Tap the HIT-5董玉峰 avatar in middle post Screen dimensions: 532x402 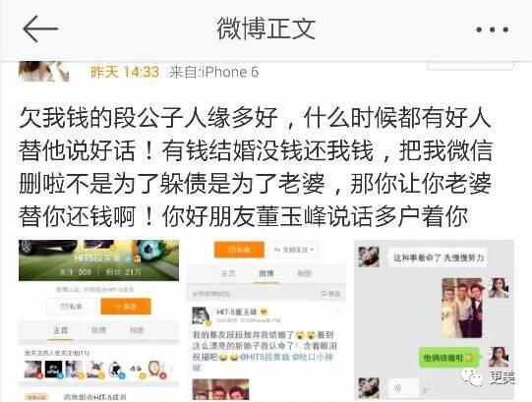(x=203, y=316)
